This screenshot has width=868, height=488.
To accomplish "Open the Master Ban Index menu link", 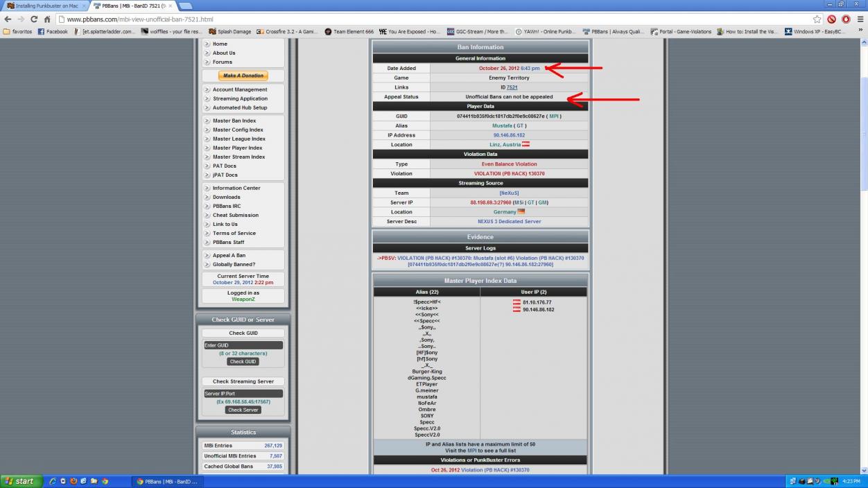I will click(234, 121).
